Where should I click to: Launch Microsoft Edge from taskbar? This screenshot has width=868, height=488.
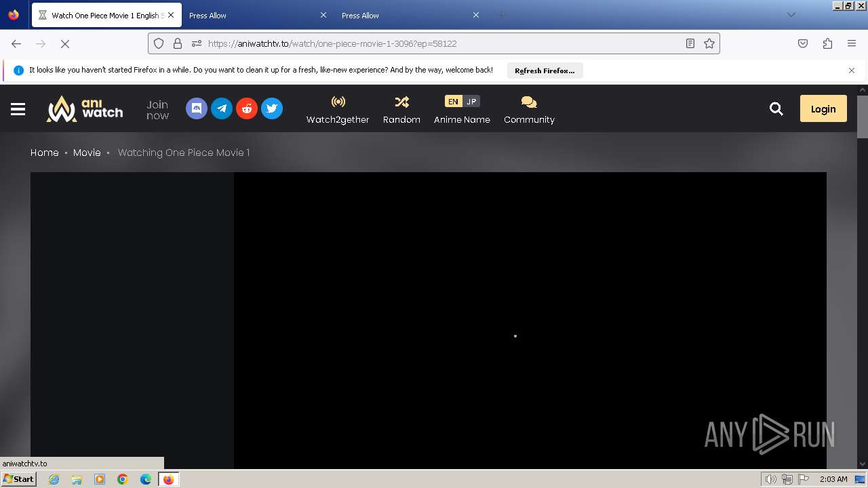(145, 479)
